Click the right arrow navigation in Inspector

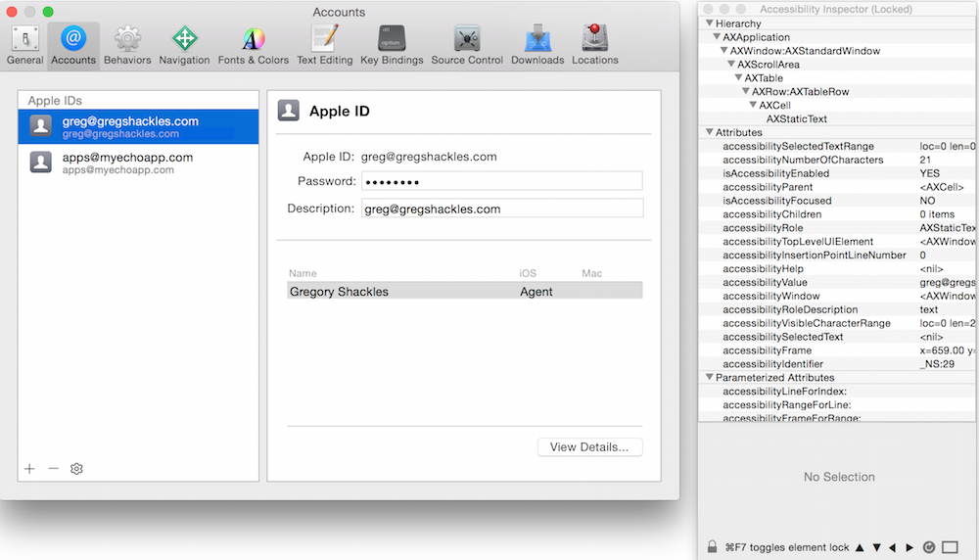click(909, 547)
